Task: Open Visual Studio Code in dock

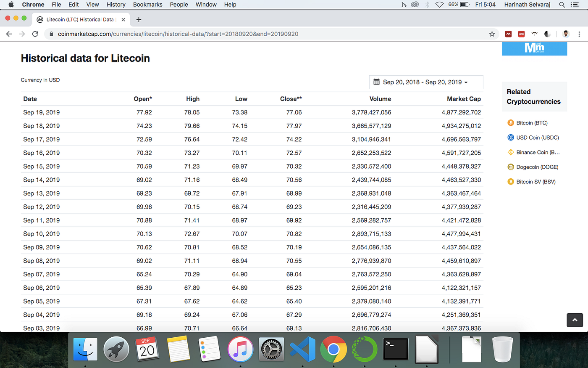Action: [302, 349]
